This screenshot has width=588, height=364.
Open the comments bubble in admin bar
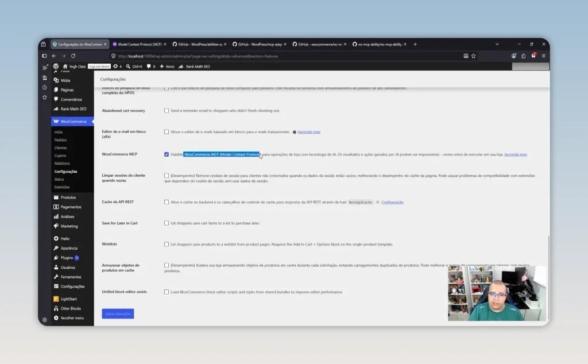(x=151, y=67)
